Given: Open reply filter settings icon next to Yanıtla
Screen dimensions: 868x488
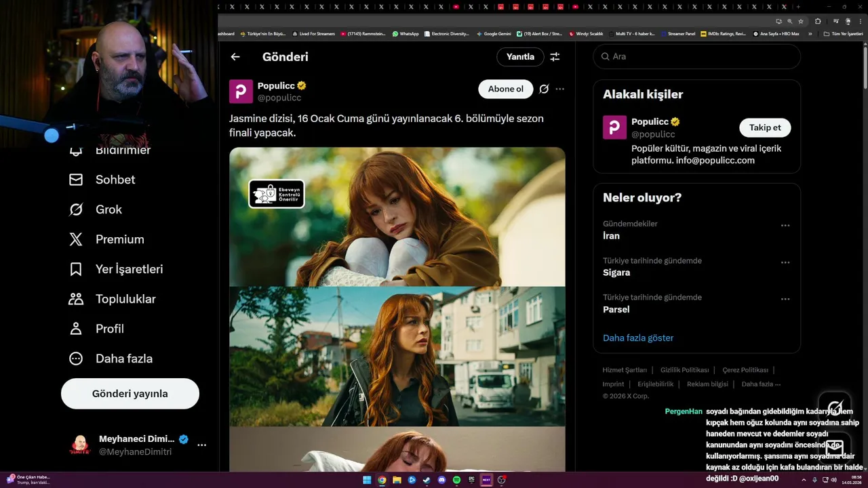Looking at the screenshot, I should [555, 57].
